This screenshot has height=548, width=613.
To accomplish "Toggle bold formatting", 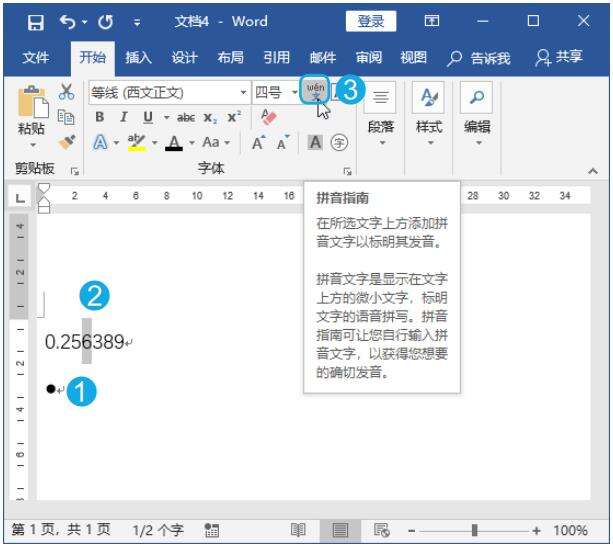I will (x=100, y=117).
